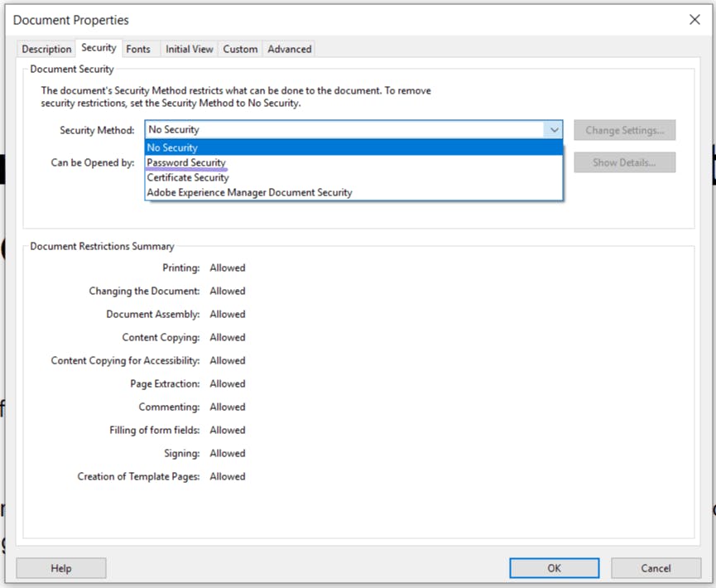The height and width of the screenshot is (588, 716).
Task: Open the Description tab
Action: click(x=46, y=49)
